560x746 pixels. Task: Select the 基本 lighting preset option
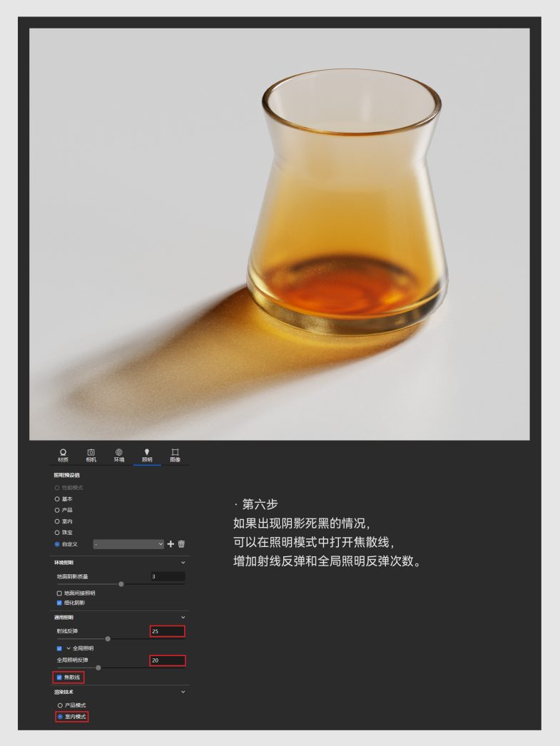point(57,499)
